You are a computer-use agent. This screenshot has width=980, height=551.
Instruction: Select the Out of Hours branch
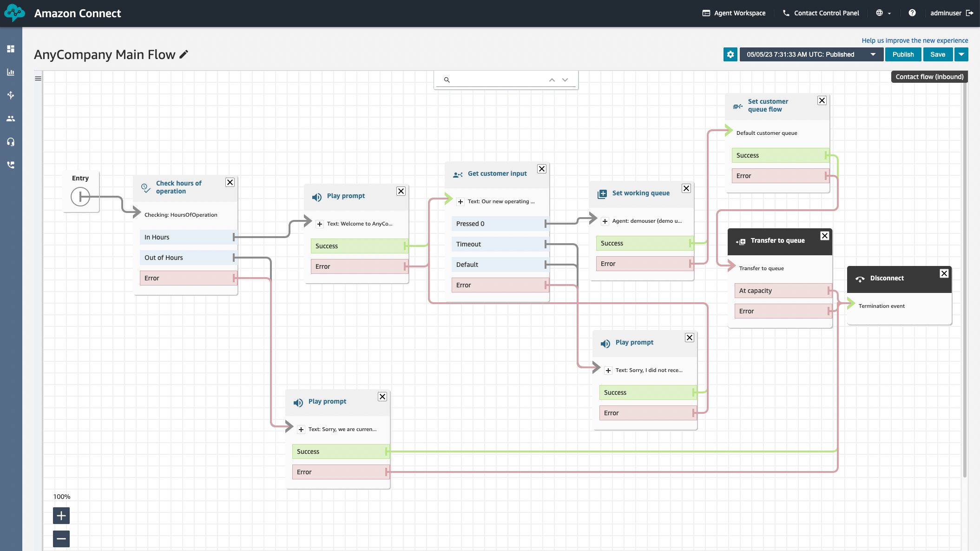coord(188,258)
